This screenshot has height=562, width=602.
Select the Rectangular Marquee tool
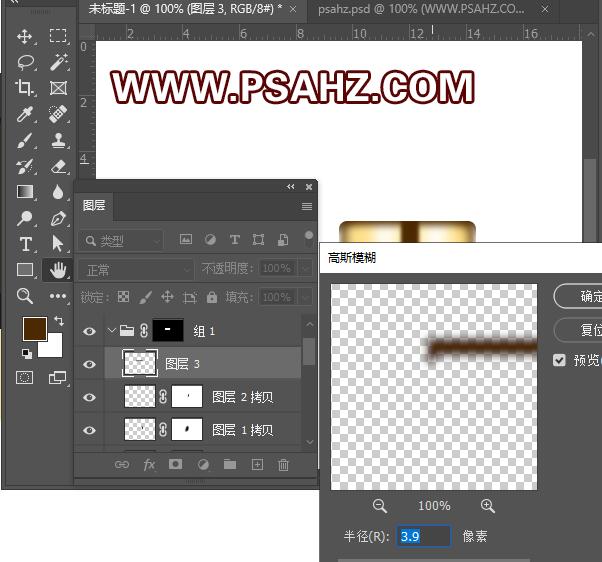tap(58, 36)
